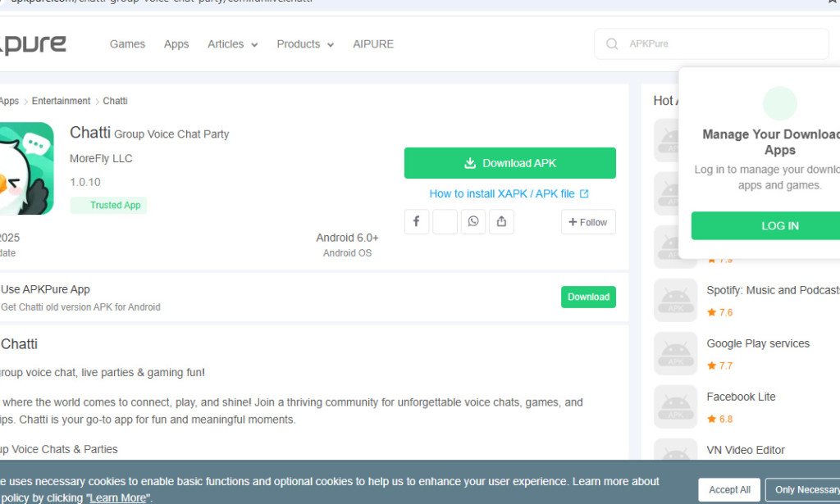Download the Chatti APK
This screenshot has height=504, width=840.
pyautogui.click(x=509, y=162)
